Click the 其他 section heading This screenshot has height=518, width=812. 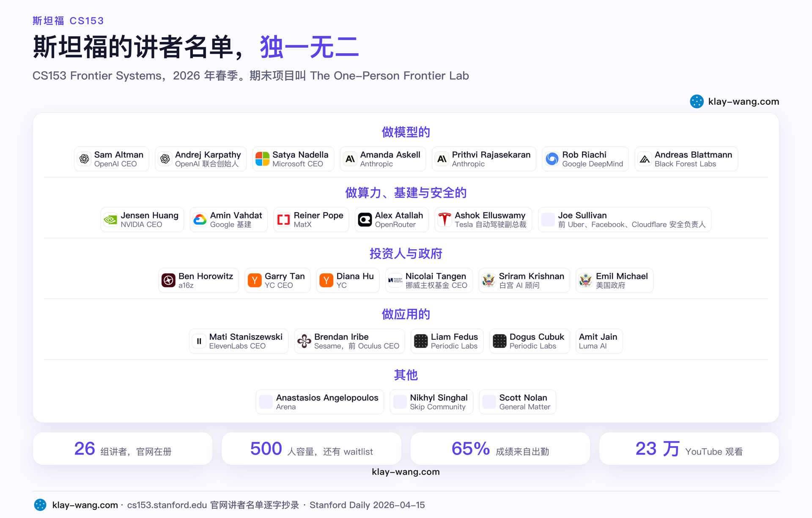[406, 375]
